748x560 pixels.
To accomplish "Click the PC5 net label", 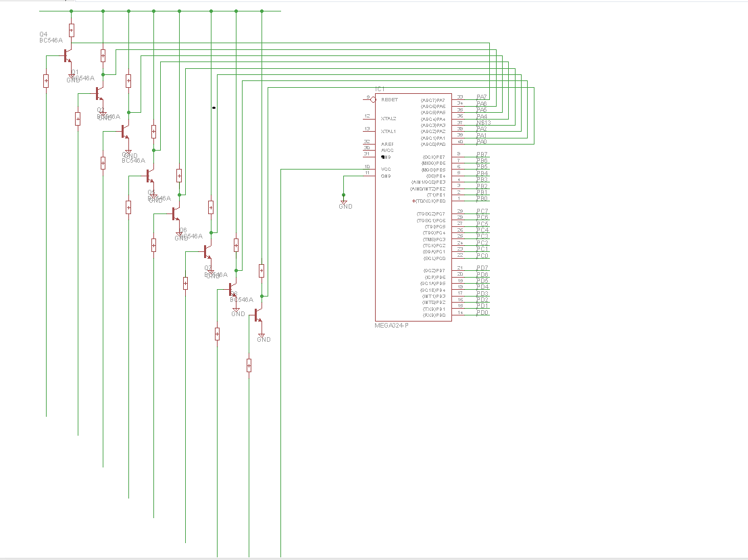I will [482, 224].
